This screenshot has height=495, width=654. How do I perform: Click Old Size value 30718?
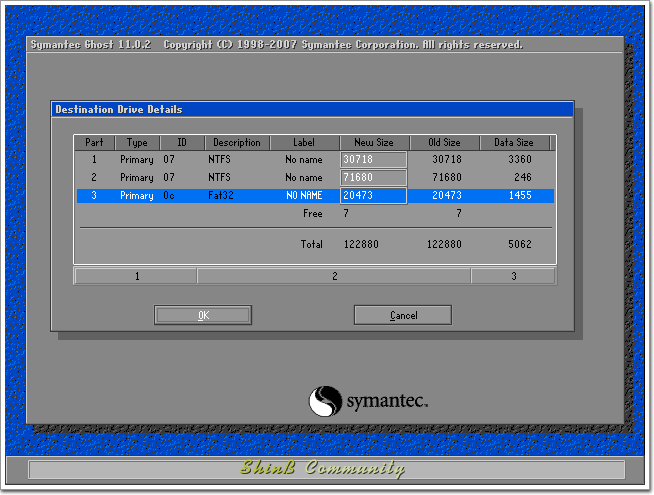pos(447,159)
